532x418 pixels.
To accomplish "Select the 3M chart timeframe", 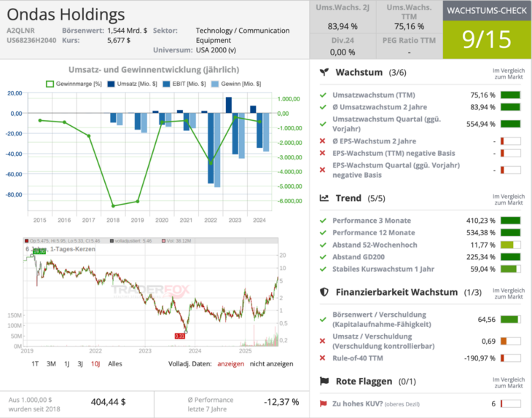I will 51,364.
